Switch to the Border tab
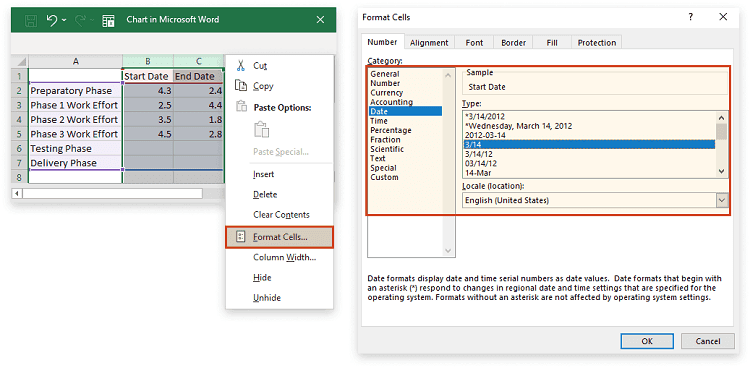This screenshot has height=368, width=750. coord(513,43)
